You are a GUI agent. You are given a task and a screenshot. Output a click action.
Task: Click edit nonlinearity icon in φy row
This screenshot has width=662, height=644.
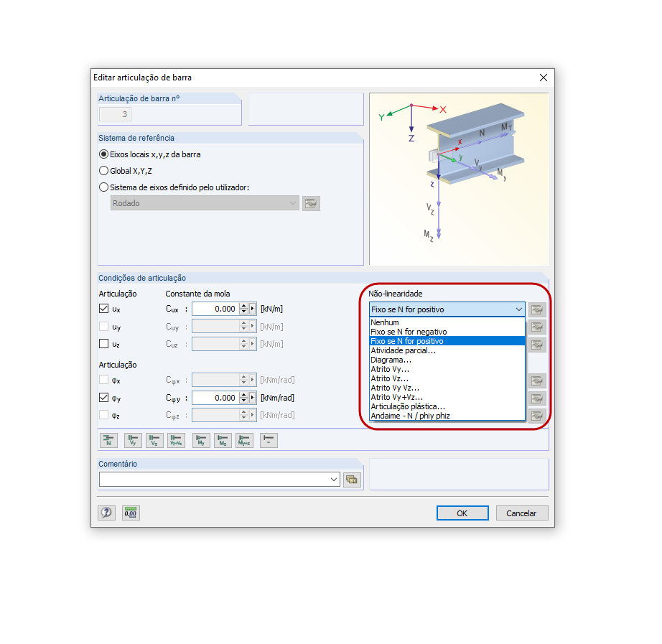click(x=537, y=398)
